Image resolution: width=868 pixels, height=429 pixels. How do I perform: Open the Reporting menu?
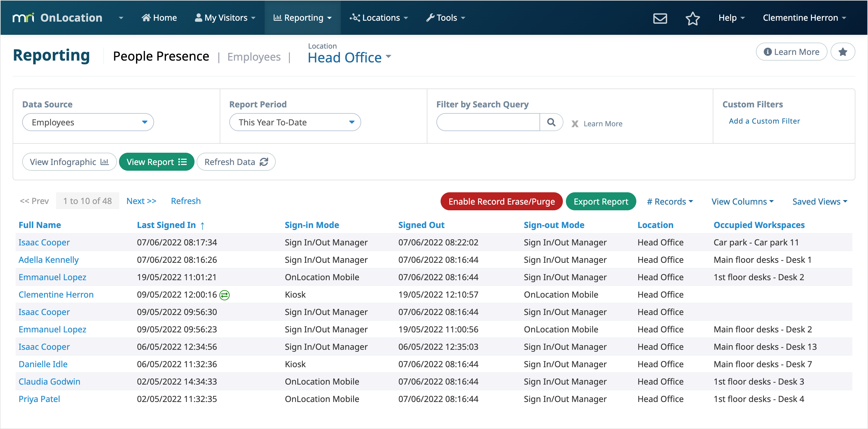coord(302,18)
